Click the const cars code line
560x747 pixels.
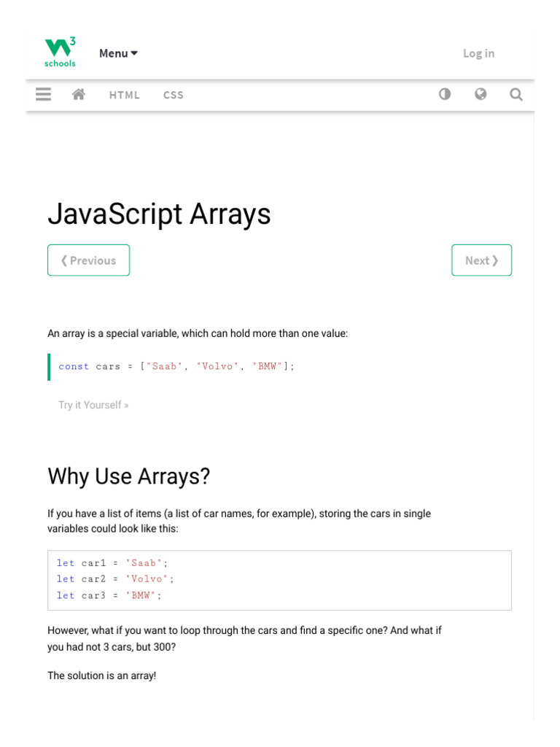[176, 366]
